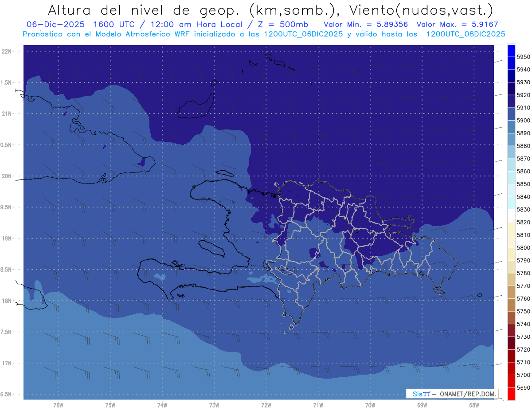Click the 18N latitude label
The image size is (532, 411).
(8, 301)
